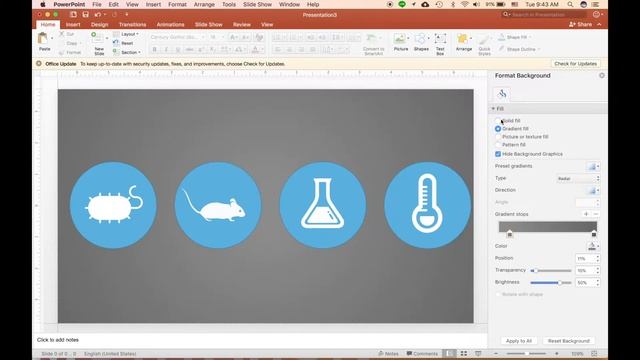This screenshot has height=360, width=640.
Task: Add a gradient stop with plus icon
Action: pos(586,214)
